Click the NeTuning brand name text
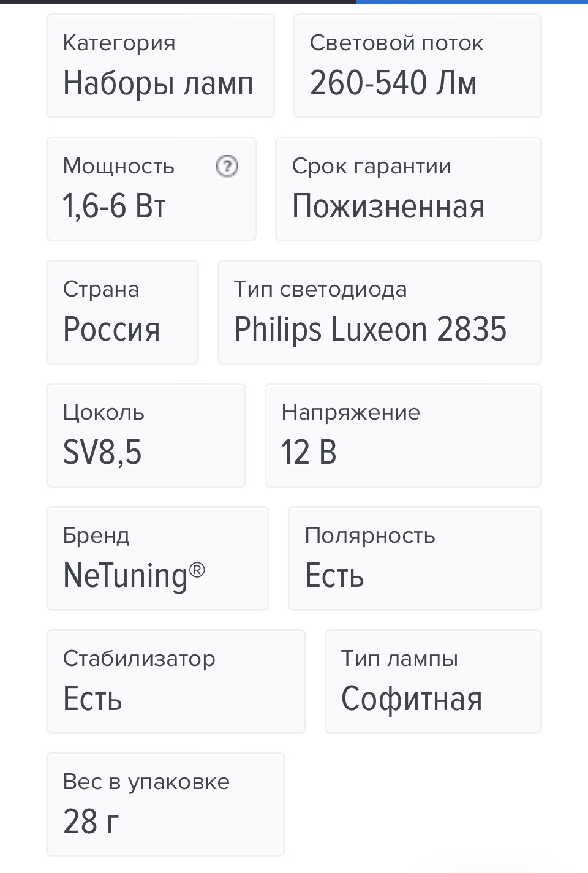588x873 pixels. click(x=134, y=576)
